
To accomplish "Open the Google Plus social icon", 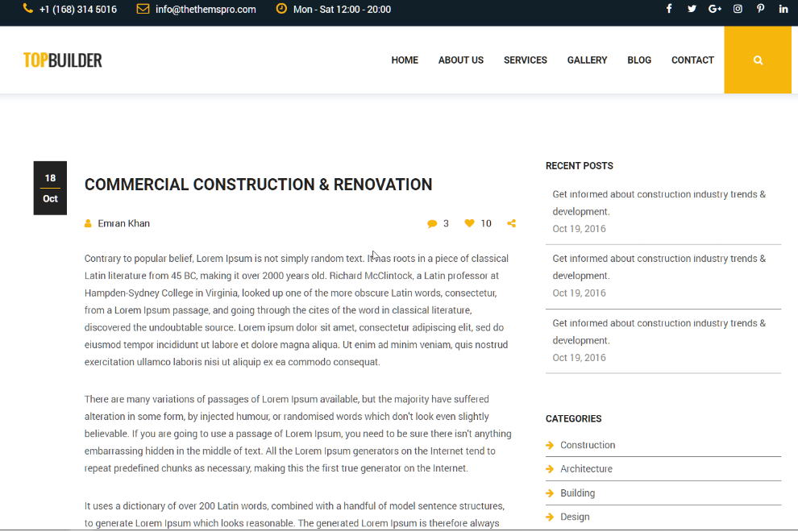I will [x=714, y=9].
